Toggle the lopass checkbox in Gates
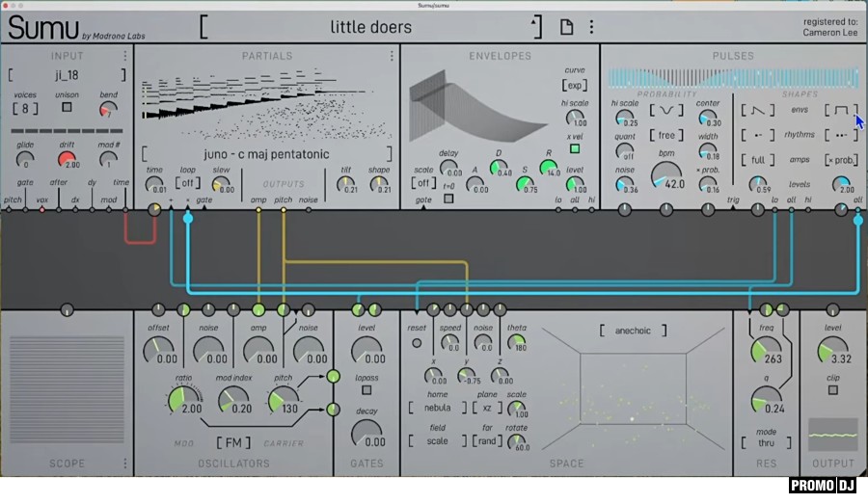The width and height of the screenshot is (868, 504). [x=366, y=391]
